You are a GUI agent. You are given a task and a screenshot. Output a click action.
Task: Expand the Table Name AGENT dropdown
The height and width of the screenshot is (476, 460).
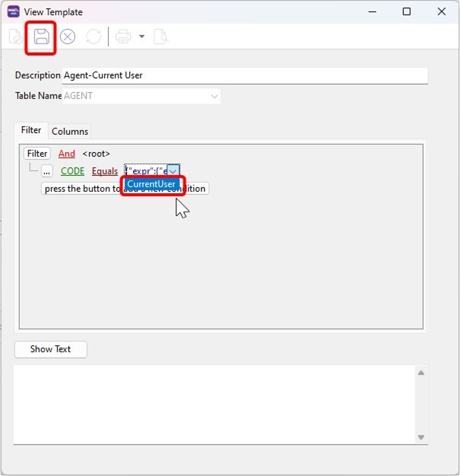[x=215, y=96]
